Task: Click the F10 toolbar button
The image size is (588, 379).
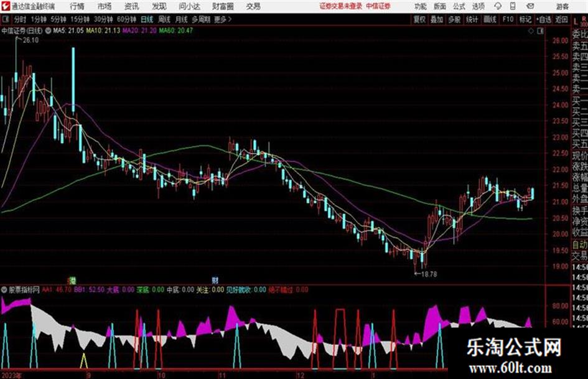Action: [508, 19]
